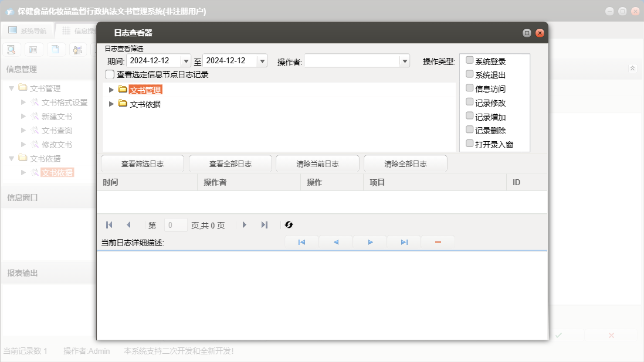The width and height of the screenshot is (644, 362).
Task: Click the 查看筛选日志 button
Action: pos(143,164)
